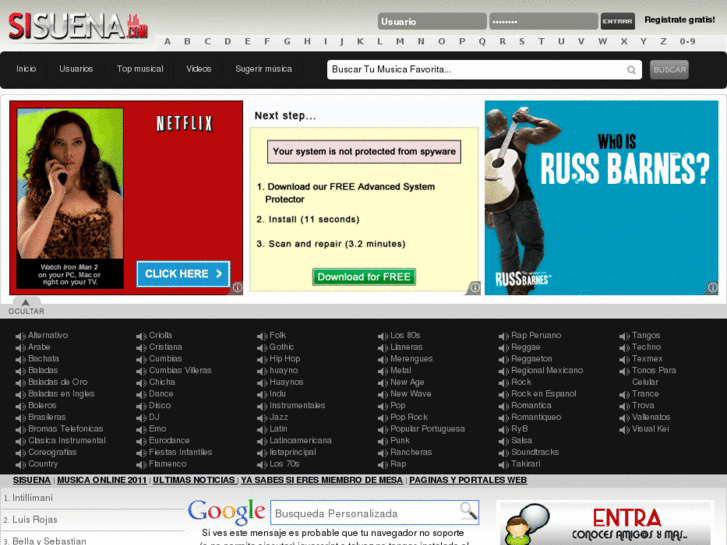This screenshot has width=727, height=545.
Task: Click the password field
Action: (x=543, y=21)
